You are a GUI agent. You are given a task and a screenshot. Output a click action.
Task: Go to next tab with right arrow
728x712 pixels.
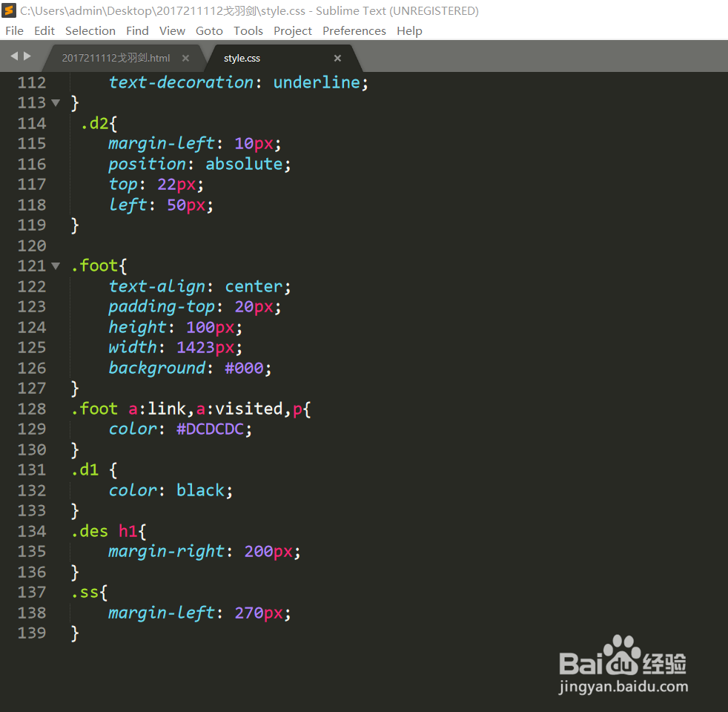tap(27, 56)
